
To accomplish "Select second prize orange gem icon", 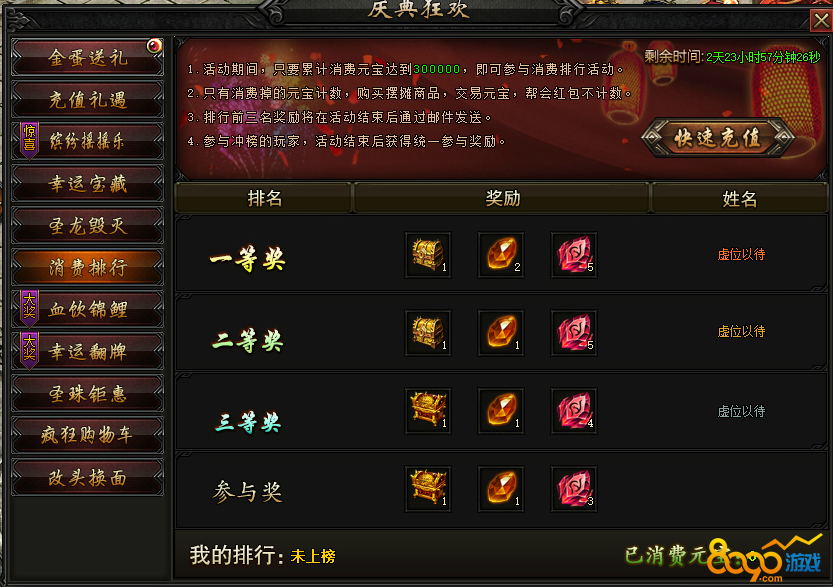I will [501, 333].
